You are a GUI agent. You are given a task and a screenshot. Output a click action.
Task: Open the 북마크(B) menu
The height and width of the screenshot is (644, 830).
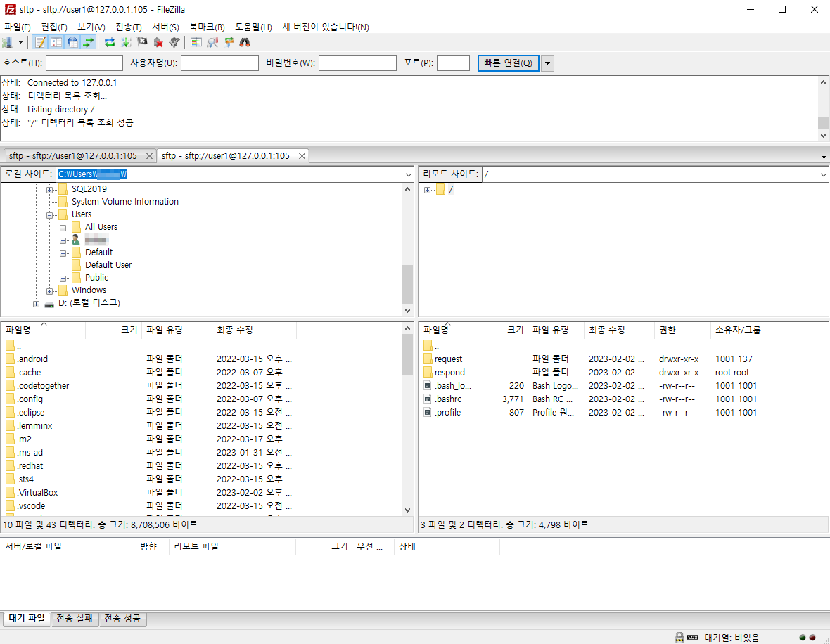[207, 27]
